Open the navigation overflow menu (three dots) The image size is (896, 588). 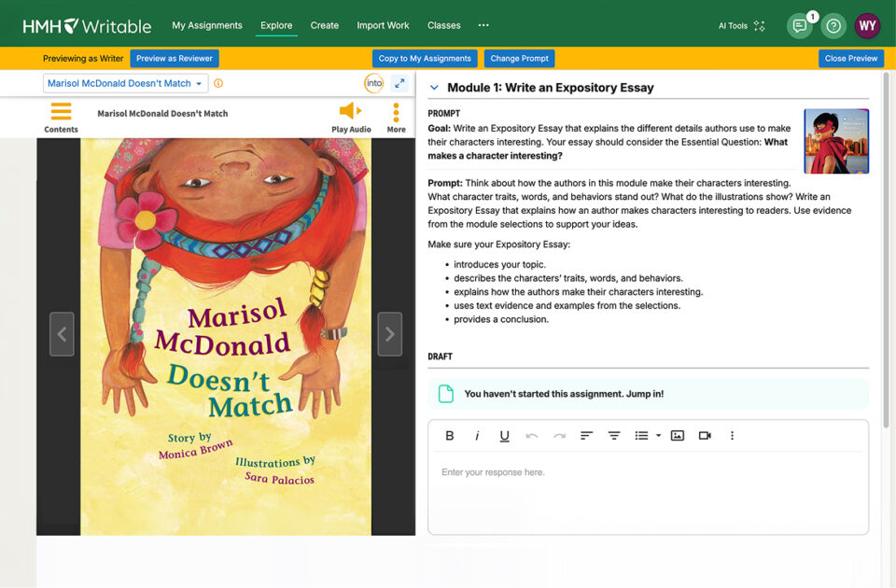coord(483,25)
